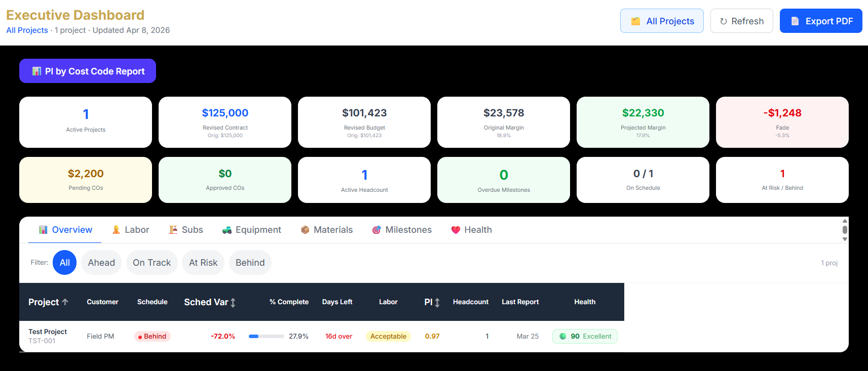Viewport: 868px width, 371px height.
Task: Open the Health tab
Action: pos(472,230)
